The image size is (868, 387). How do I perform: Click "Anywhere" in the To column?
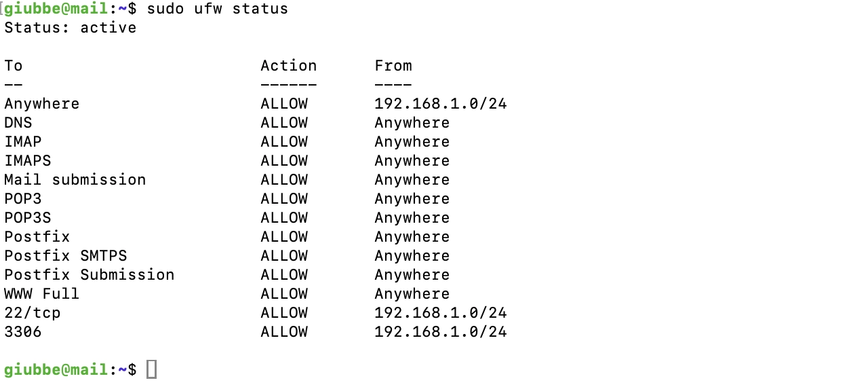tap(41, 104)
